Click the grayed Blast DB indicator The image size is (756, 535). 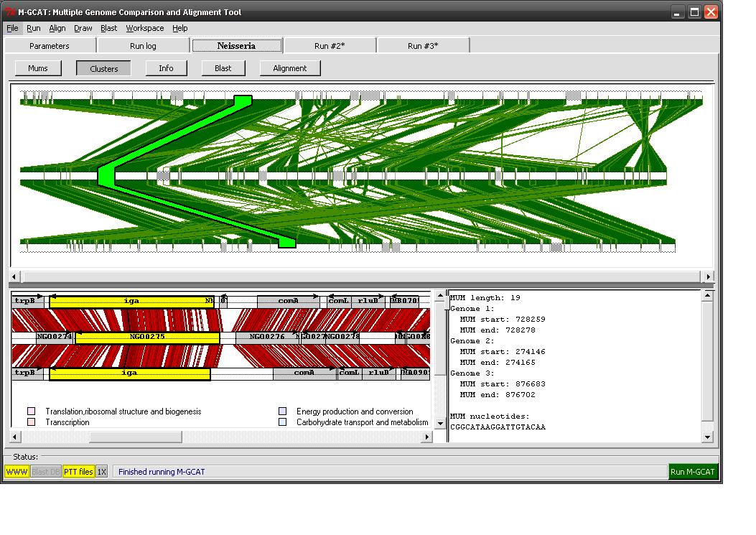coord(46,472)
